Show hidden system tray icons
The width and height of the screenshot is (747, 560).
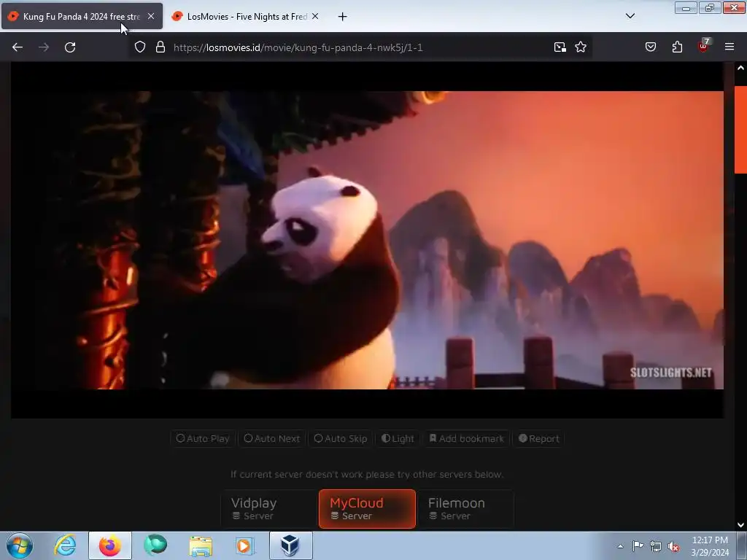(x=620, y=546)
